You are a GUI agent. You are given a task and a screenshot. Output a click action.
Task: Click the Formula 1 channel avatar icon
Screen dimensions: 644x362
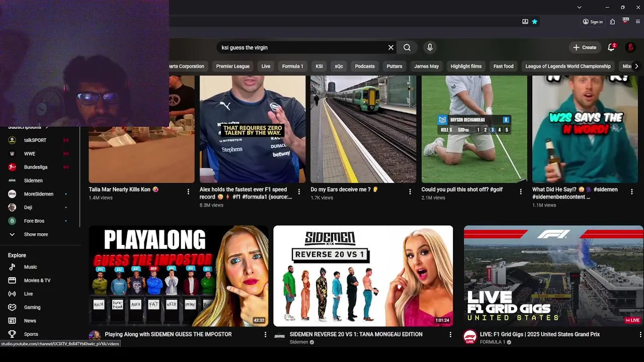point(470,337)
